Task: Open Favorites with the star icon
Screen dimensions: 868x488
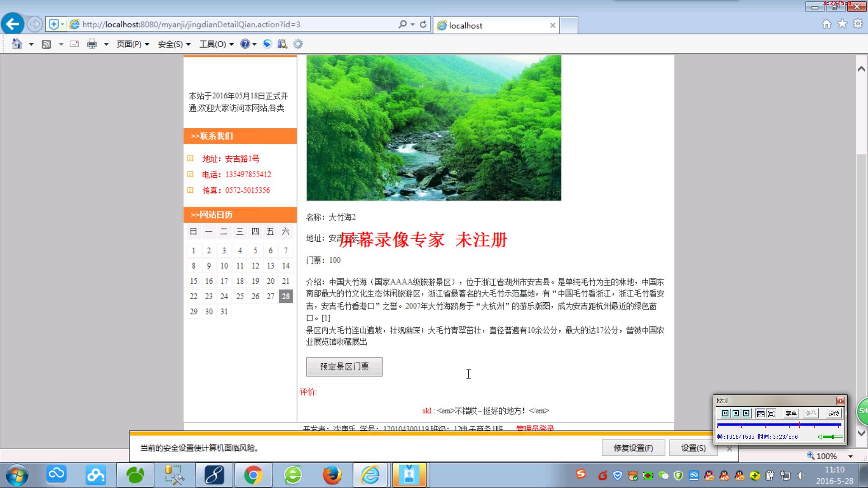Action: (842, 24)
